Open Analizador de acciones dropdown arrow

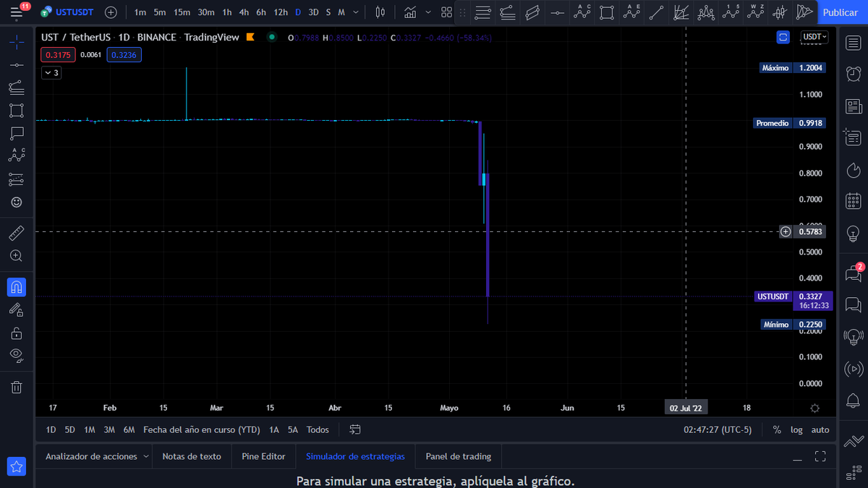tap(145, 456)
